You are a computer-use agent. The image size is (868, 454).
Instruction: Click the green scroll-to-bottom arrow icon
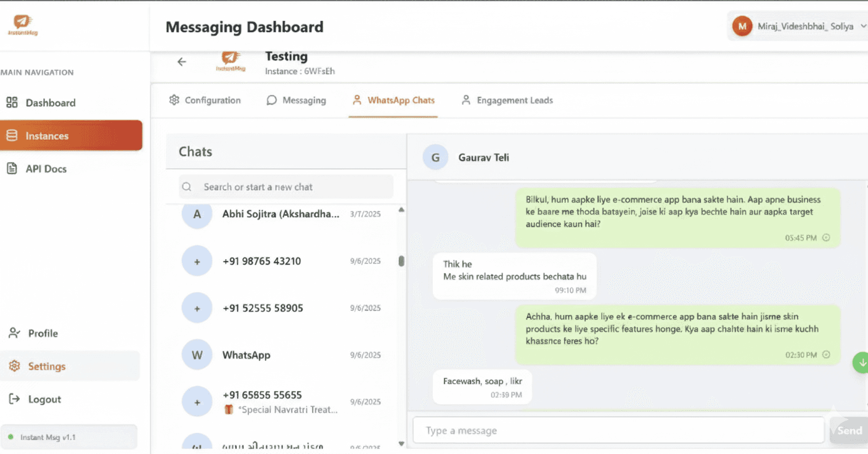[x=860, y=362]
